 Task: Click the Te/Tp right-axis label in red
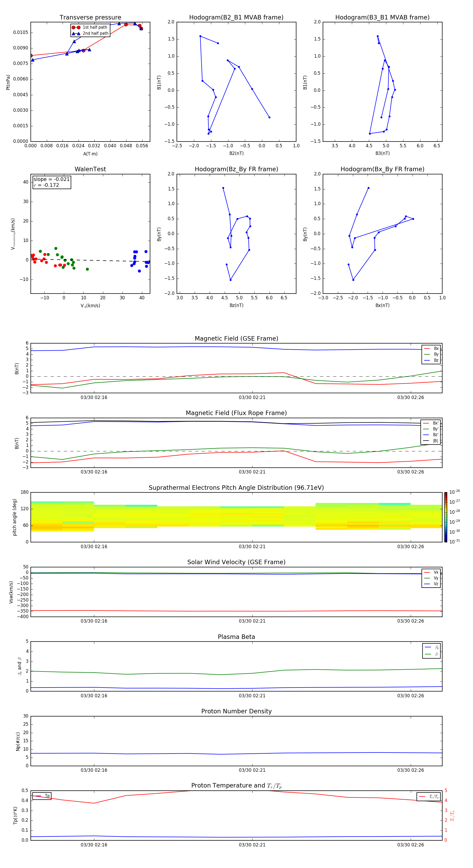pos(452,815)
